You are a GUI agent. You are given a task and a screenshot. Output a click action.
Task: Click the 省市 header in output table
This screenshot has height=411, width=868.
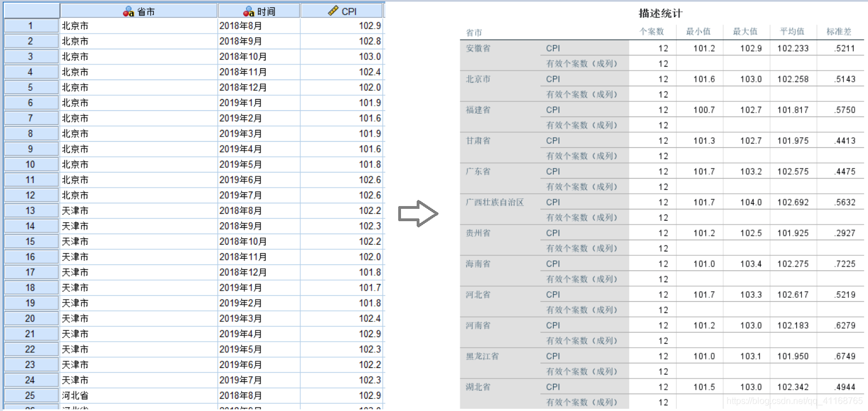474,33
